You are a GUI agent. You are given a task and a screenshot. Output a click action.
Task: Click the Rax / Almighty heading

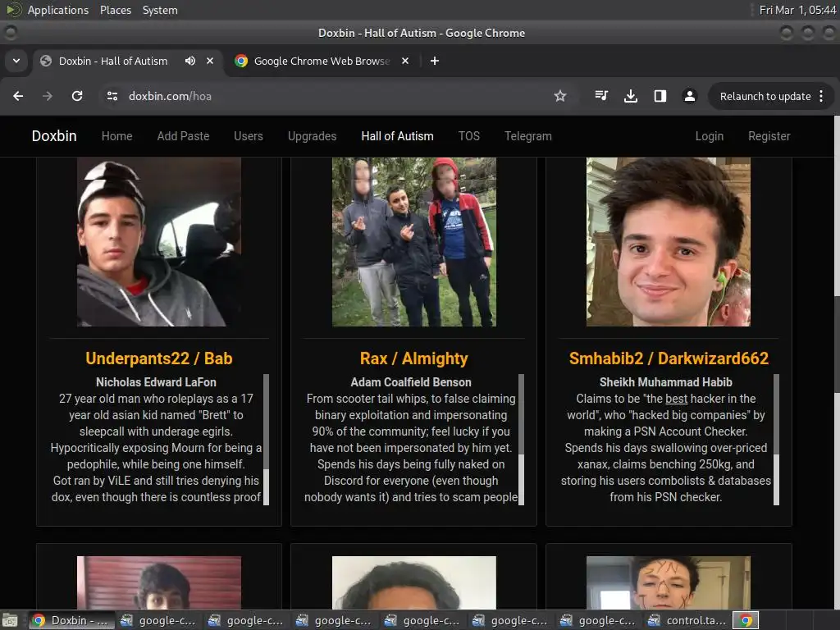point(414,358)
